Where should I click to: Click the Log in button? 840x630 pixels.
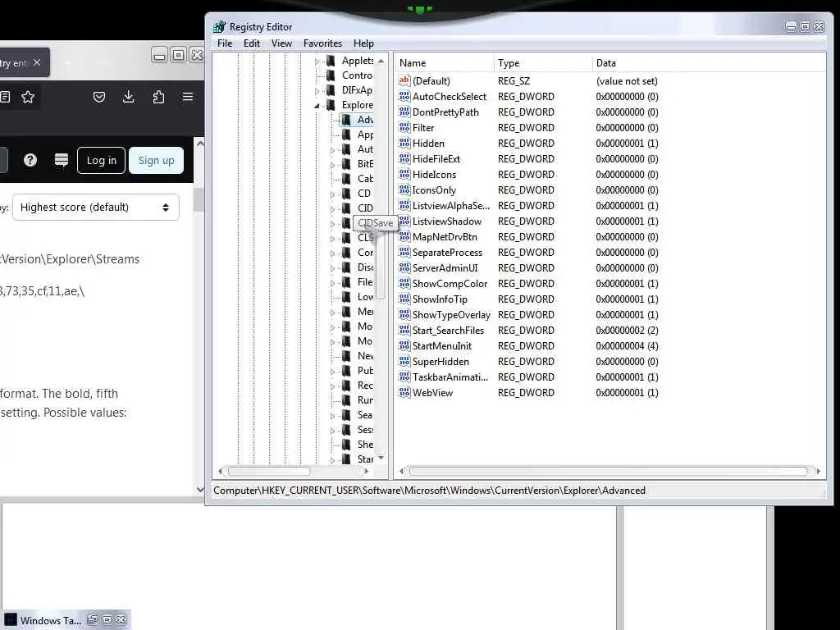click(x=101, y=160)
